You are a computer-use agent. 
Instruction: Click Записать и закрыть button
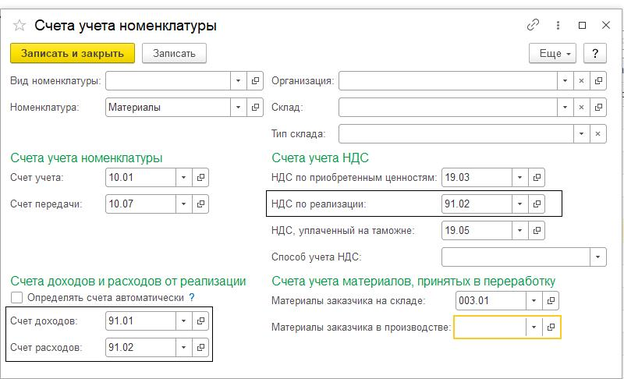click(x=72, y=53)
